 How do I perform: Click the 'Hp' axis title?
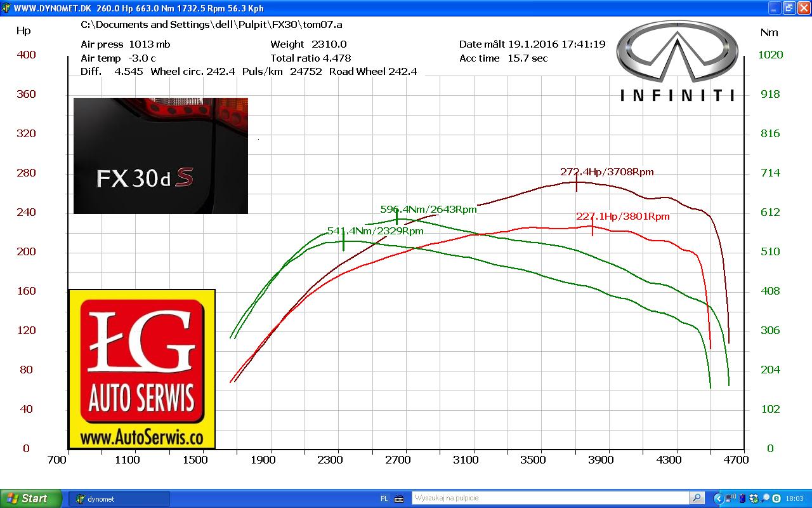pos(23,31)
